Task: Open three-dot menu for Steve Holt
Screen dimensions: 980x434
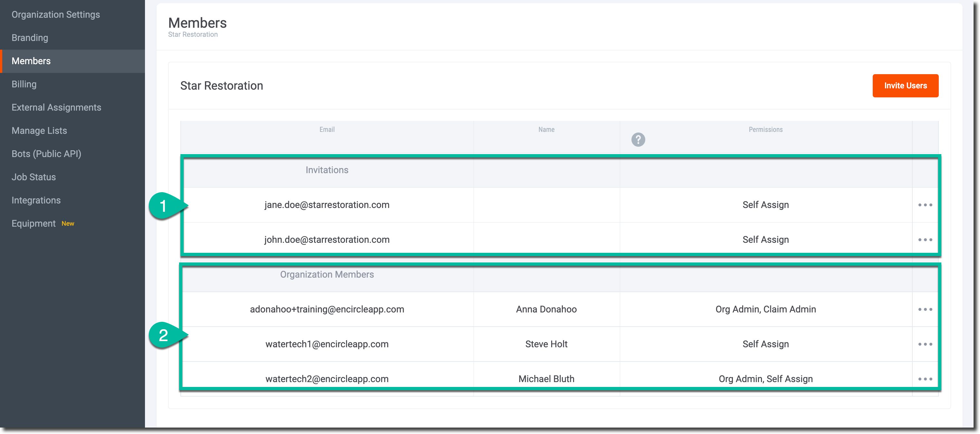Action: pos(925,344)
